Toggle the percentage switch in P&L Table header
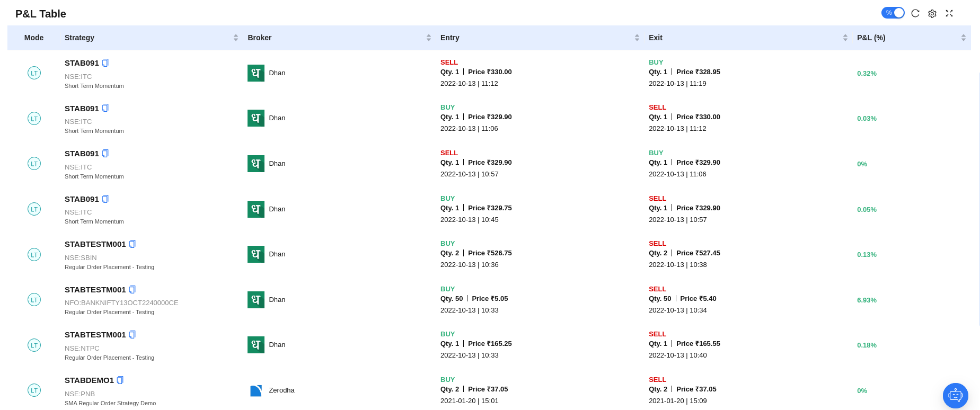980x410 pixels. tap(893, 13)
